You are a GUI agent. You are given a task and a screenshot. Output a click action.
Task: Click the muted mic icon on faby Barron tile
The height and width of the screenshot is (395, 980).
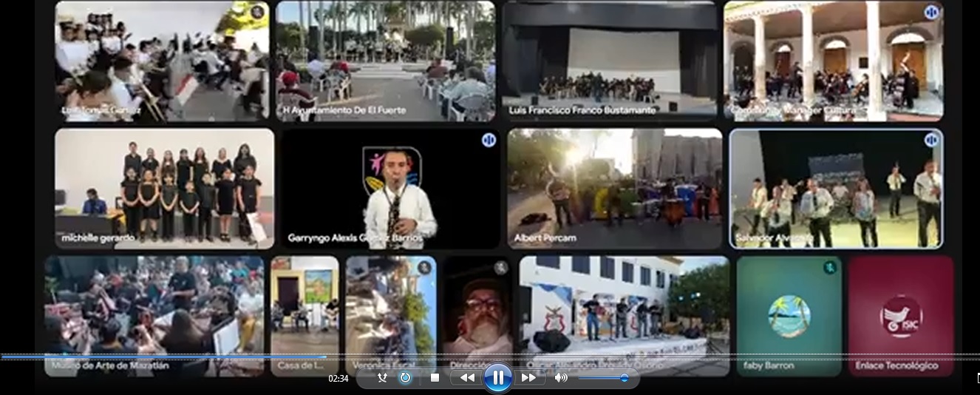(x=830, y=267)
